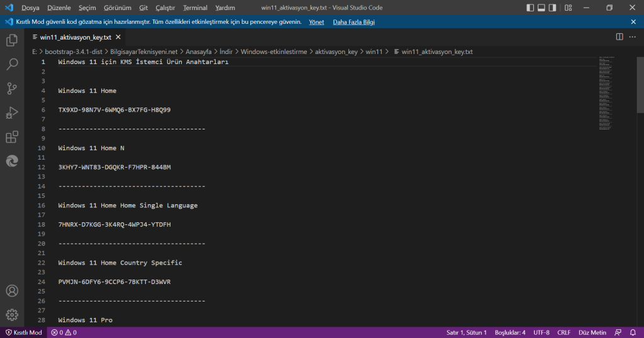Viewport: 644px width, 338px height.
Task: Toggle the secondary side bar layout icon
Action: [552, 8]
